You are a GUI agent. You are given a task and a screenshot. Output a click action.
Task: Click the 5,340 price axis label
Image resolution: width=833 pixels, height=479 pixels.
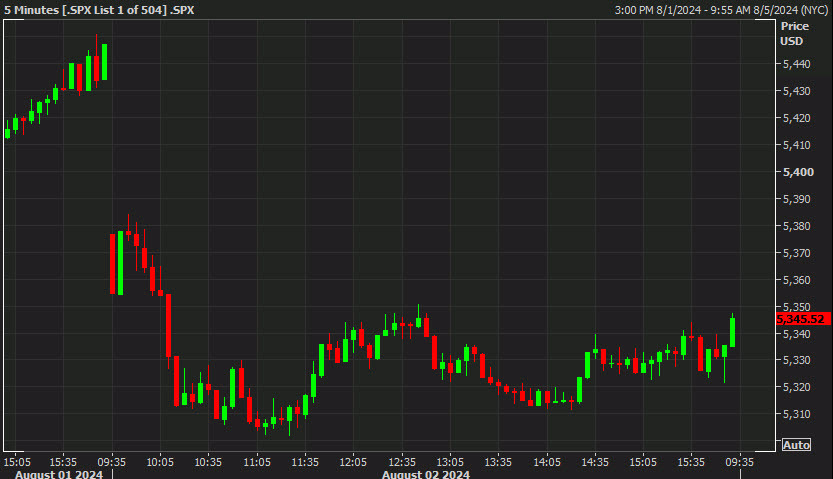[796, 334]
